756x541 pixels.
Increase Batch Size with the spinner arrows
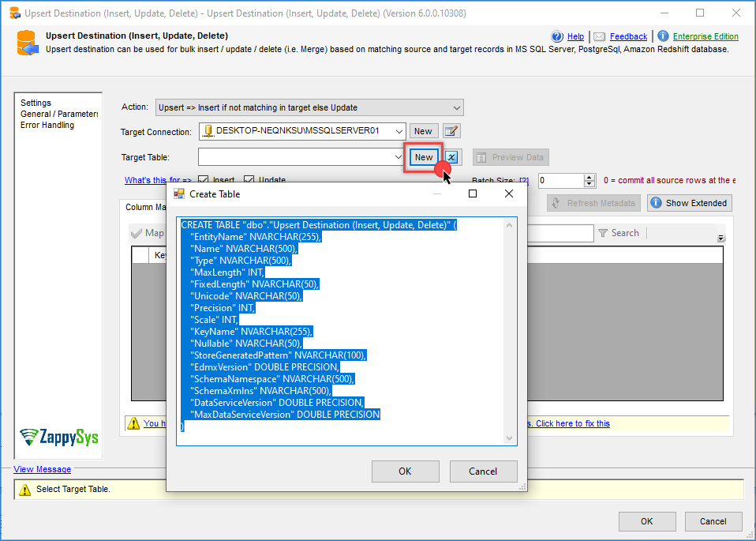point(589,177)
